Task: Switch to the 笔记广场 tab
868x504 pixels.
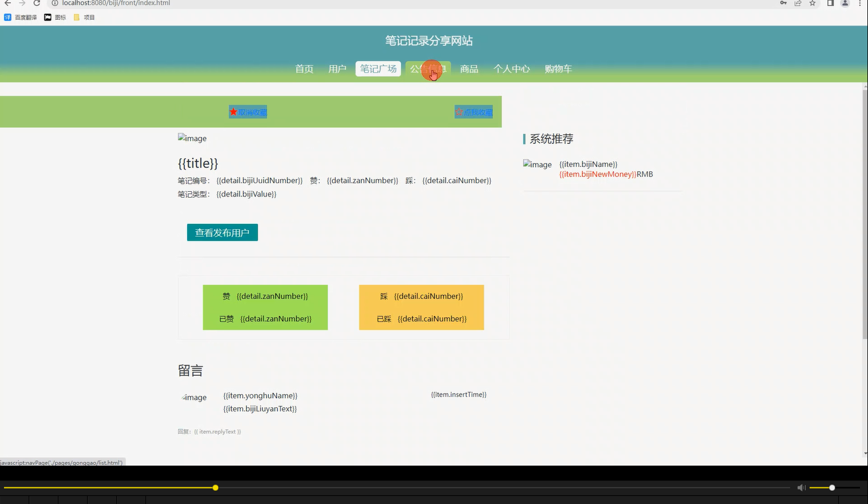Action: point(378,68)
